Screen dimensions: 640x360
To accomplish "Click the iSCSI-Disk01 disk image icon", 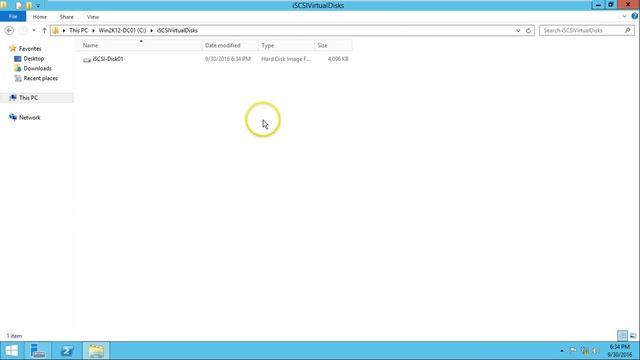I will 87,60.
